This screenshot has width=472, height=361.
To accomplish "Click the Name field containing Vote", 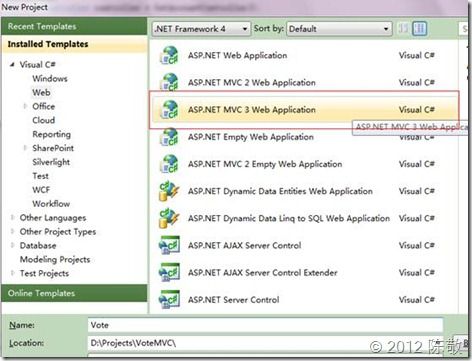I will coord(265,325).
